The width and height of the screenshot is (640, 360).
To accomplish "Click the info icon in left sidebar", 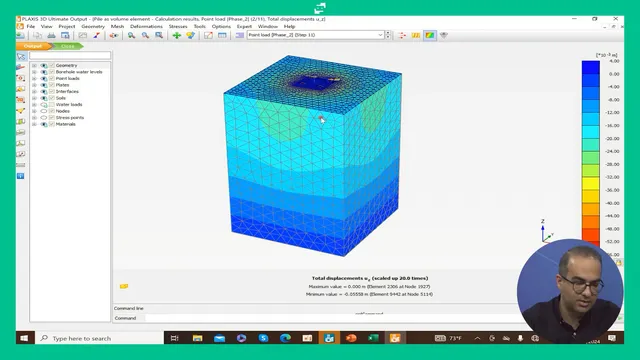I will (x=21, y=176).
